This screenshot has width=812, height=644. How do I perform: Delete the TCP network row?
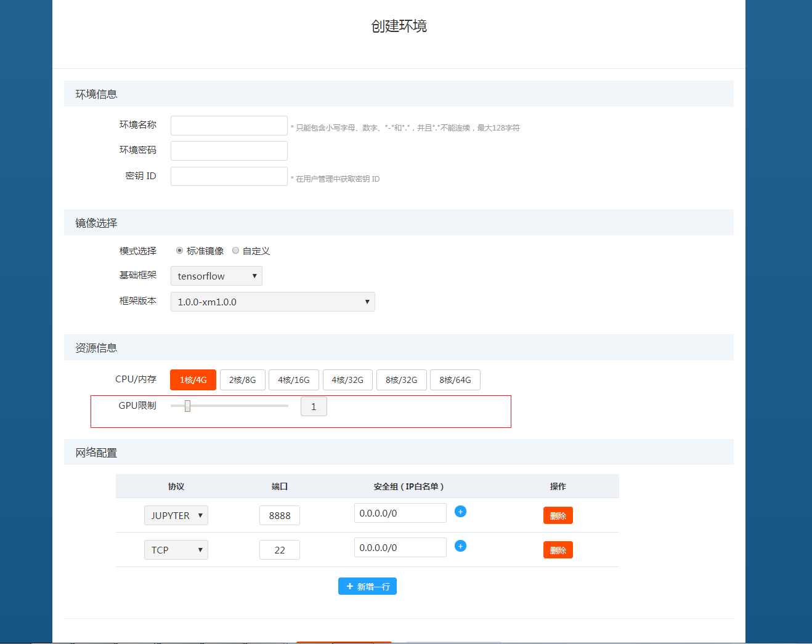[x=558, y=550]
